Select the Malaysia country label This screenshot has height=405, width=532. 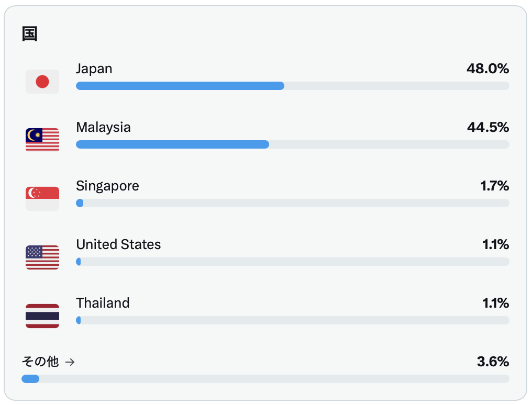tap(103, 128)
